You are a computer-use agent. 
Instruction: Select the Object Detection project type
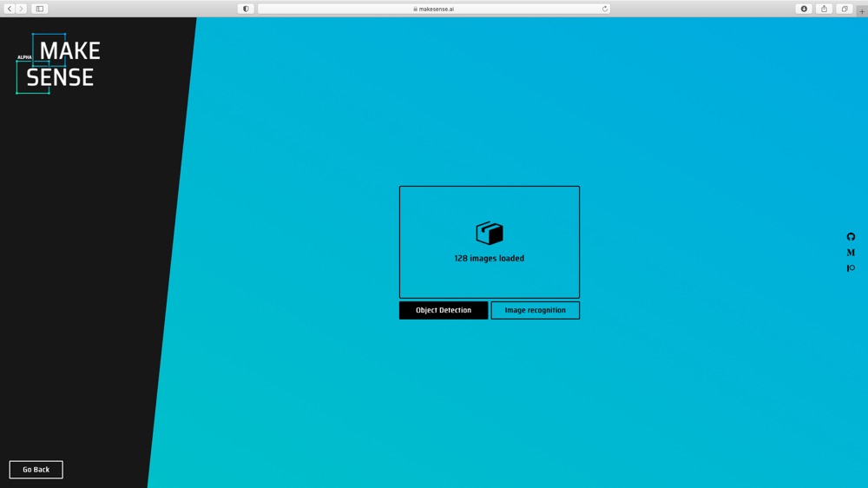click(x=444, y=310)
